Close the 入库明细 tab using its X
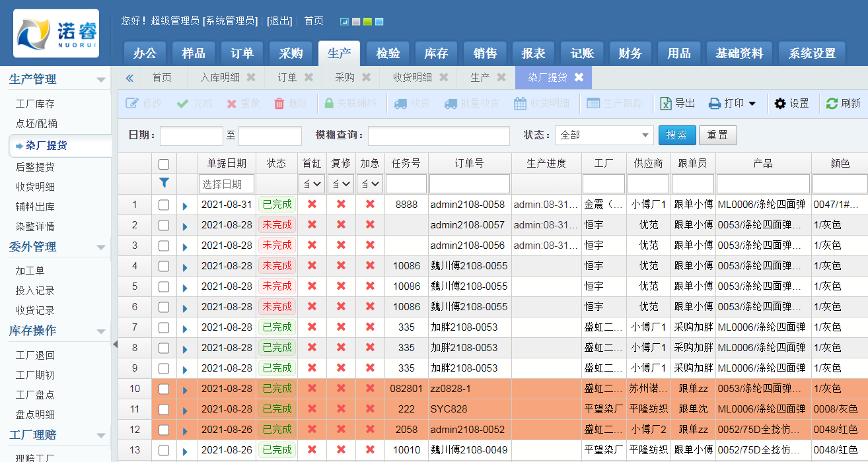Viewport: 868px width, 462px height. coord(251,77)
